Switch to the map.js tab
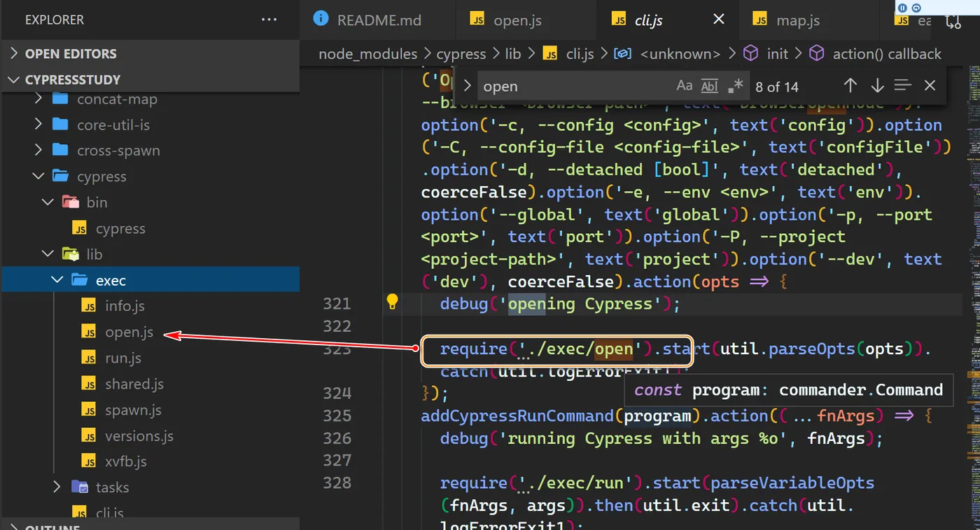This screenshot has height=530, width=980. coord(798,20)
